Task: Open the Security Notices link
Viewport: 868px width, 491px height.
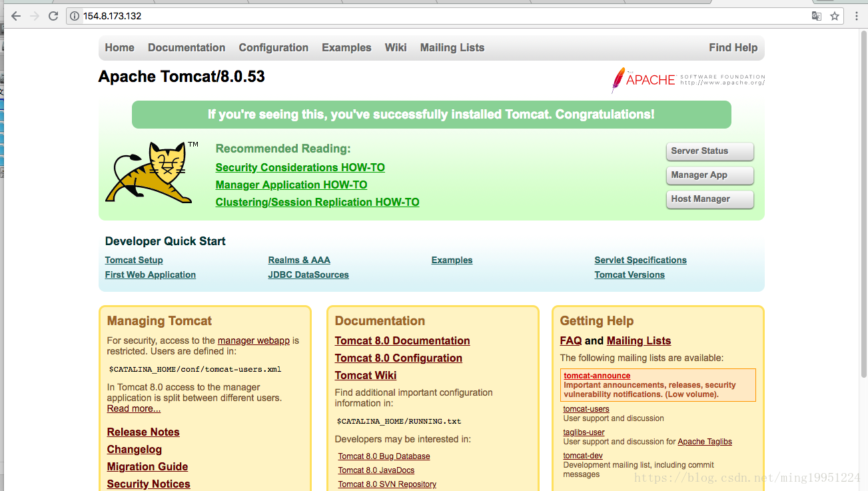Action: point(149,484)
